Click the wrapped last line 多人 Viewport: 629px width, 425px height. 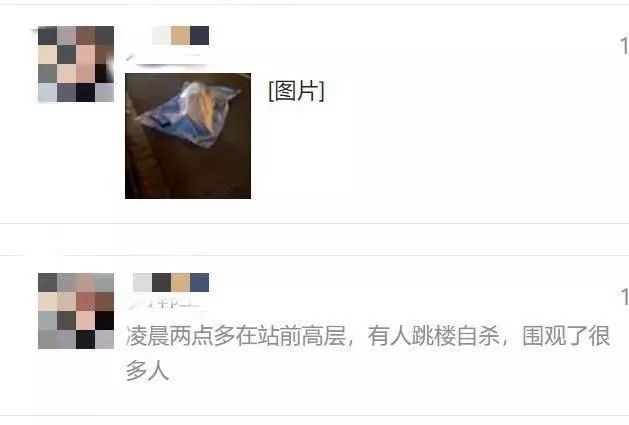coord(147,370)
